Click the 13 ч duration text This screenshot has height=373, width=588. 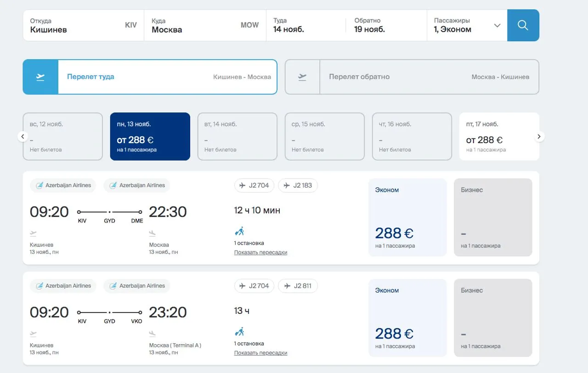tap(242, 311)
